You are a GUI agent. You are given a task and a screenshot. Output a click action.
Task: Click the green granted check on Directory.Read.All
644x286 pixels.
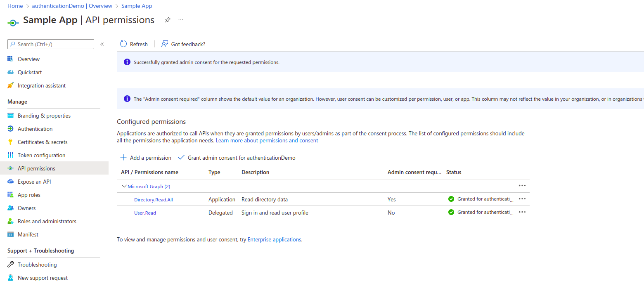[451, 199]
